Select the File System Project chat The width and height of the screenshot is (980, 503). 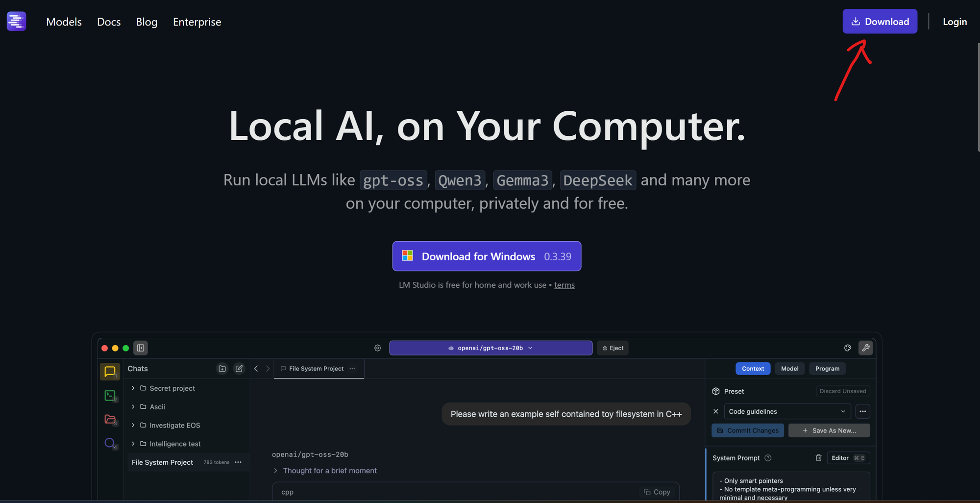pos(162,462)
